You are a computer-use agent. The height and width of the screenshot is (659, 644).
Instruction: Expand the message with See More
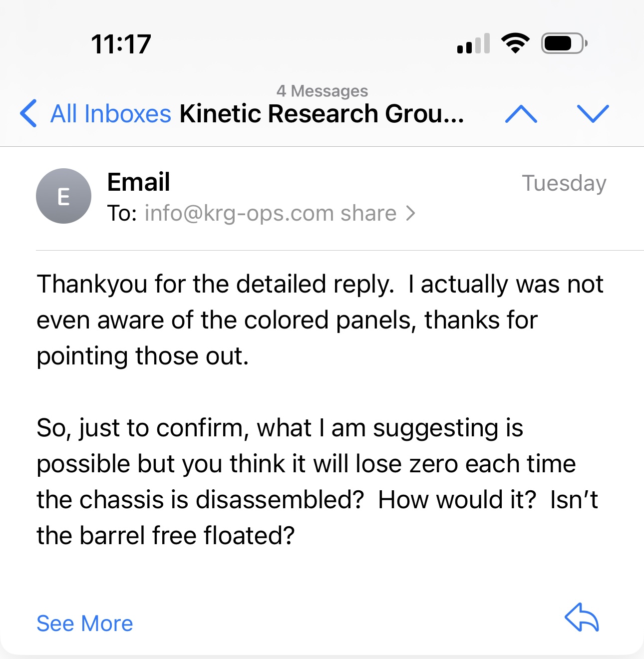[x=85, y=624]
